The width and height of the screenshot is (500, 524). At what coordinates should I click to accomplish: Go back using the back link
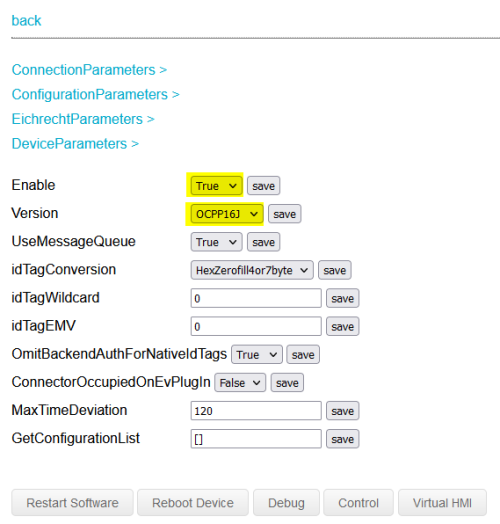click(x=26, y=21)
